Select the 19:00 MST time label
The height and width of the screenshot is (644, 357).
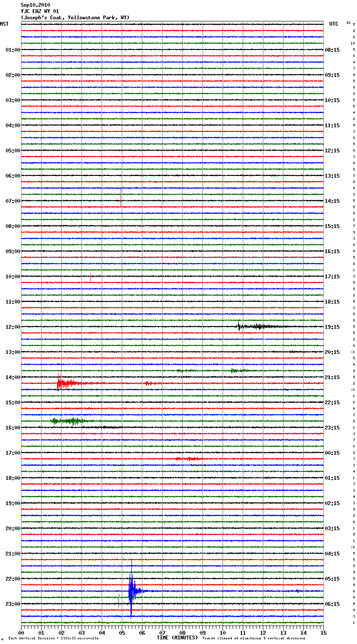[x=13, y=503]
